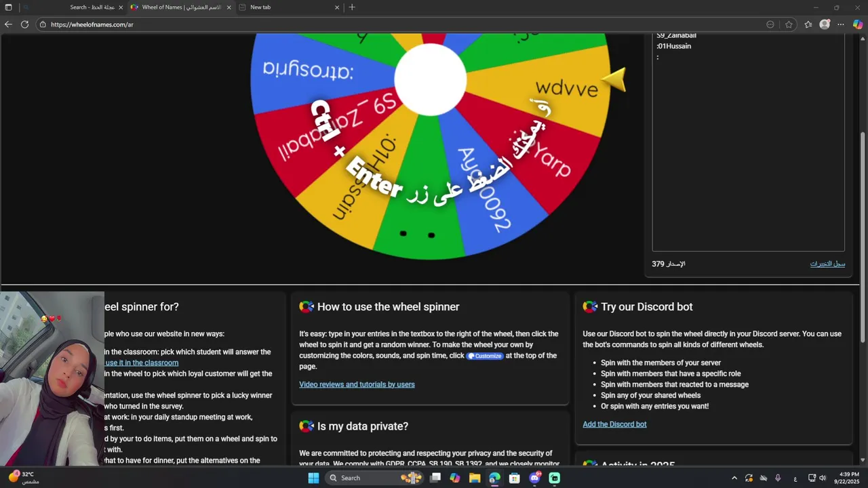Click wheel logo beside data private heading
Image resolution: width=868 pixels, height=488 pixels.
coord(307,426)
